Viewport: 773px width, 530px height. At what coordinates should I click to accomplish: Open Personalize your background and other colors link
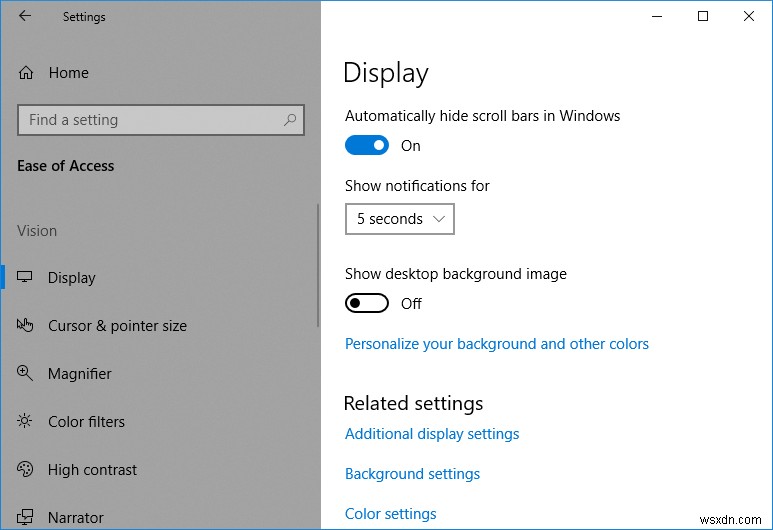coord(496,344)
